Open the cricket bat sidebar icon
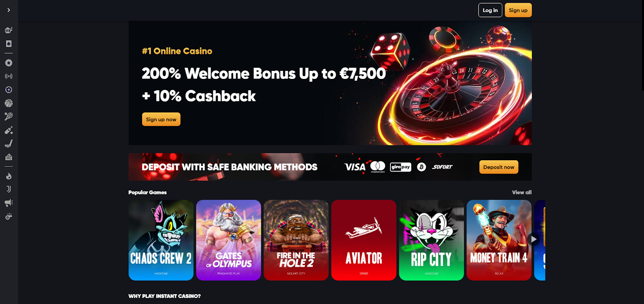Screen dimensions: 644x304 tap(8, 130)
